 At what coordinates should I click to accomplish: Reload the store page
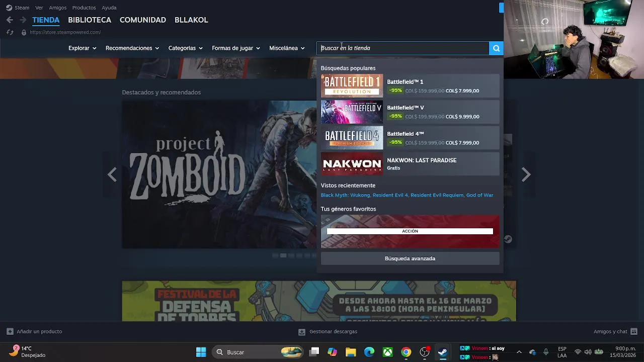[10, 32]
